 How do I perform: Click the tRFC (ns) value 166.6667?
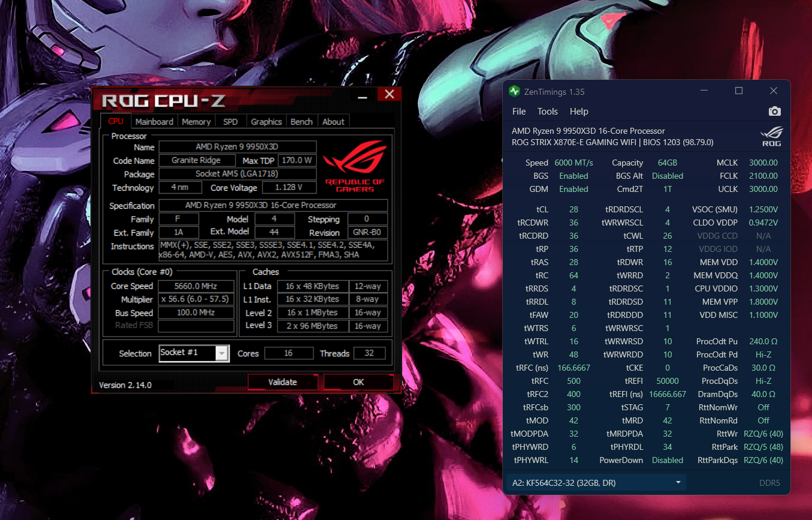tap(573, 368)
